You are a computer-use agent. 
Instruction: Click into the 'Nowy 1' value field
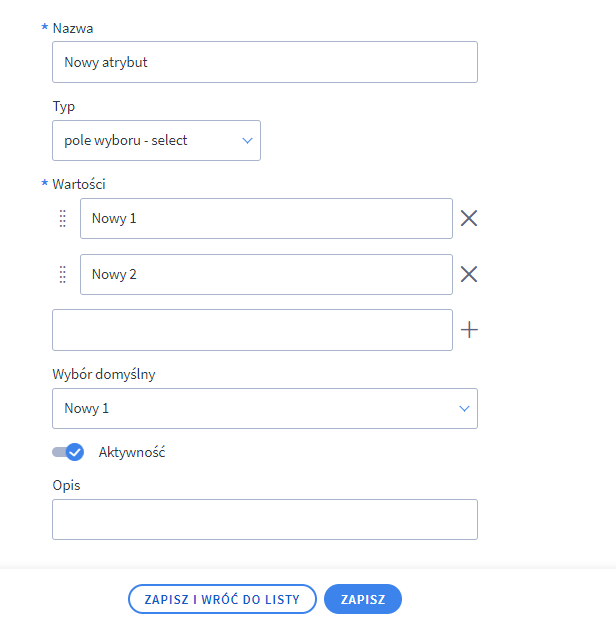tap(266, 218)
